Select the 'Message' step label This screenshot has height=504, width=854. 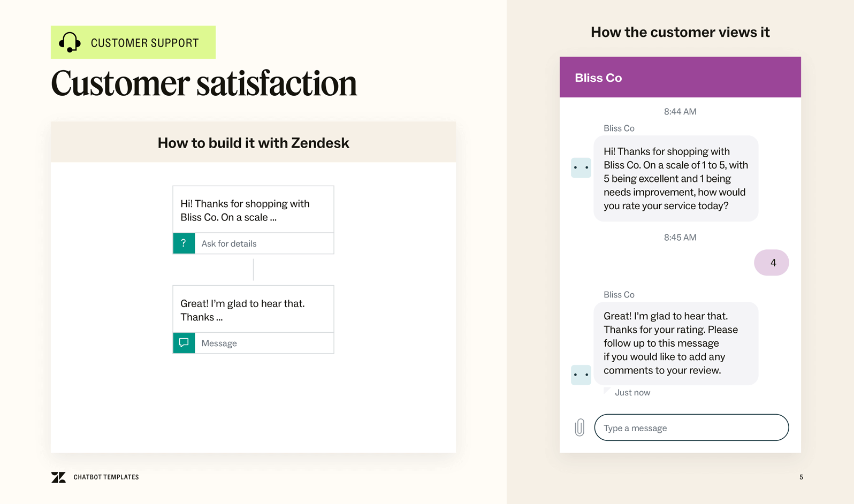[219, 343]
